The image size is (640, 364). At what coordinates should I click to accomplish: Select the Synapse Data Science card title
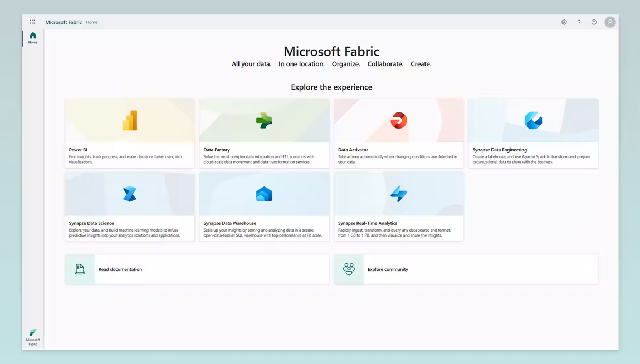point(91,223)
